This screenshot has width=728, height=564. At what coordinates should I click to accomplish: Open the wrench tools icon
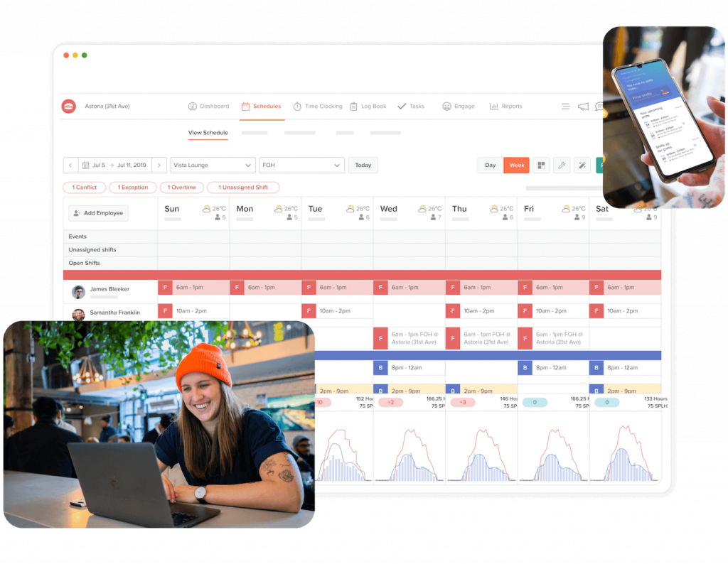pos(562,166)
